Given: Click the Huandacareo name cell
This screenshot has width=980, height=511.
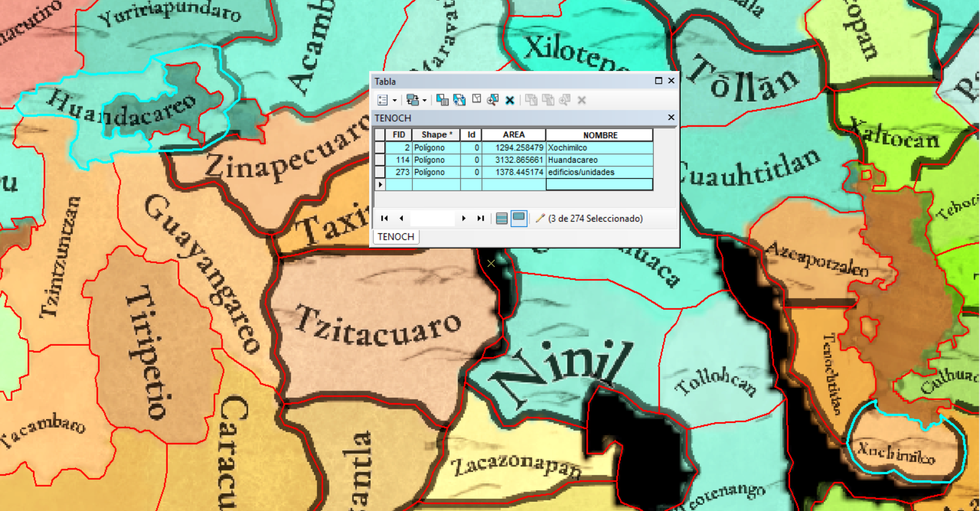Looking at the screenshot, I should point(599,160).
